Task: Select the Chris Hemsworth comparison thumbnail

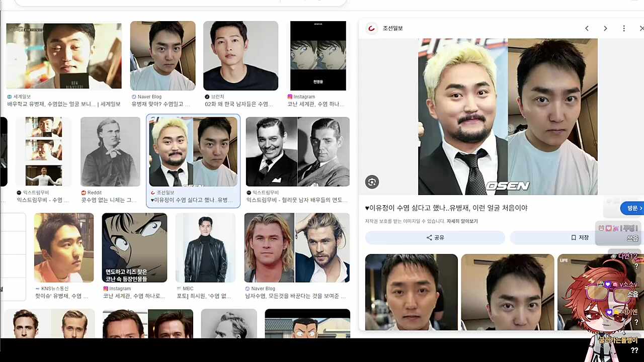Action: [x=297, y=247]
